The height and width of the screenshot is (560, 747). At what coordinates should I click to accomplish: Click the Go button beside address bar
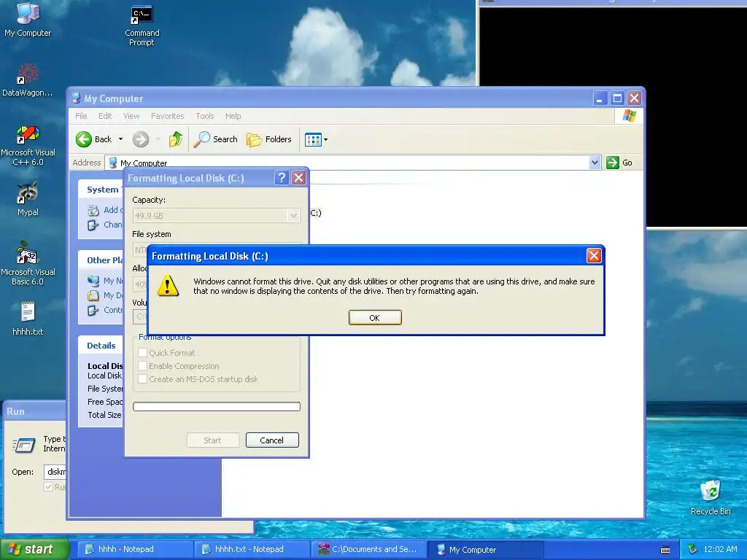pos(619,163)
